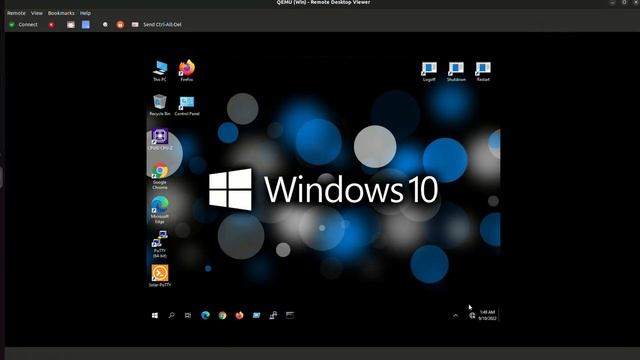
Task: Open the Remote menu
Action: click(16, 13)
